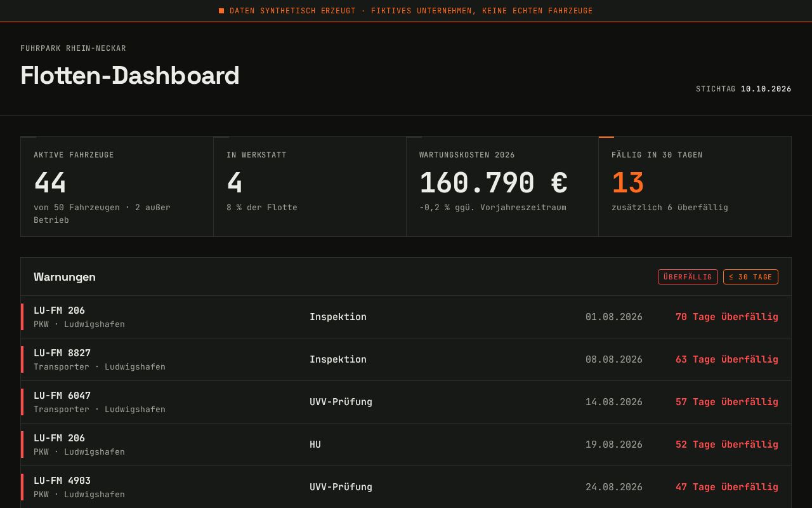Select the due date 01.08.2026
The height and width of the screenshot is (508, 812).
pyautogui.click(x=614, y=317)
